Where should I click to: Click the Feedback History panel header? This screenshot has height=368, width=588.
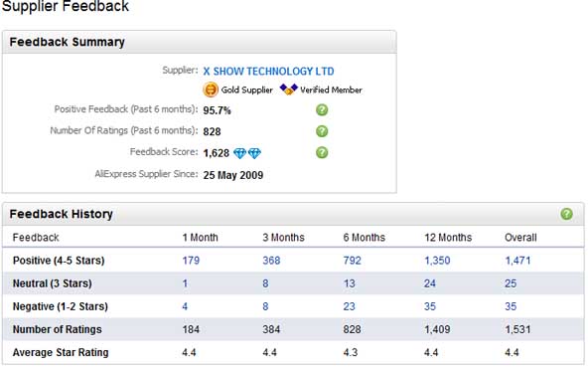pos(293,214)
